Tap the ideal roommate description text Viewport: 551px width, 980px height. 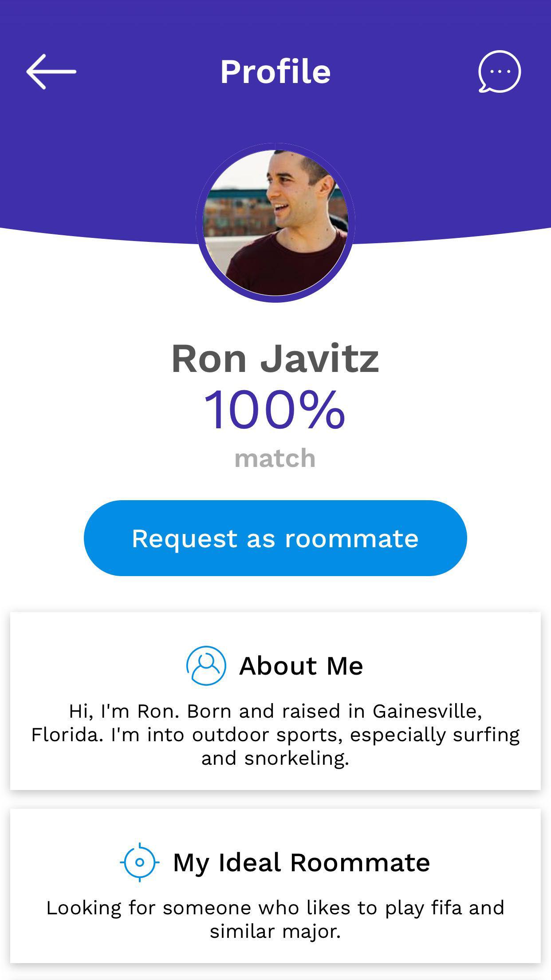click(275, 919)
